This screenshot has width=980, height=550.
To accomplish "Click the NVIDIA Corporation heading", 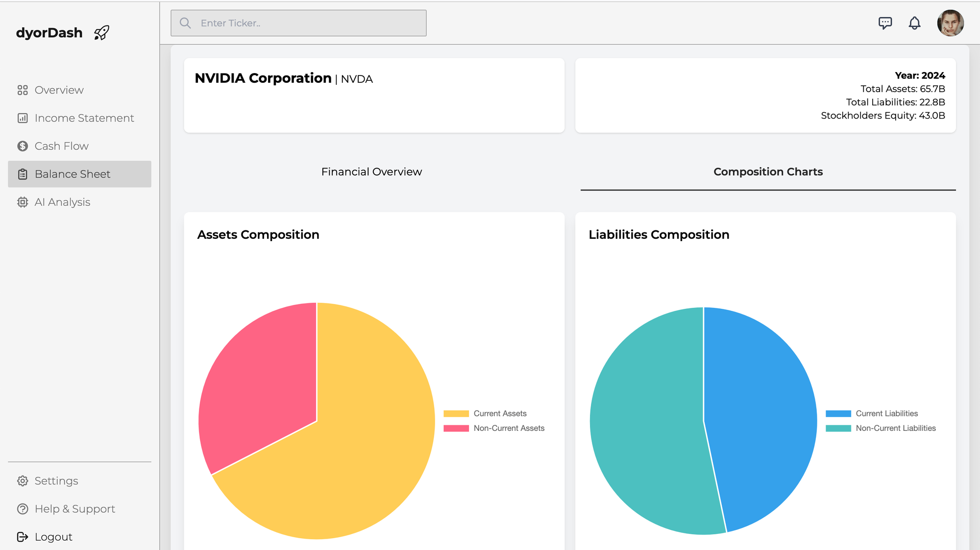I will tap(263, 78).
